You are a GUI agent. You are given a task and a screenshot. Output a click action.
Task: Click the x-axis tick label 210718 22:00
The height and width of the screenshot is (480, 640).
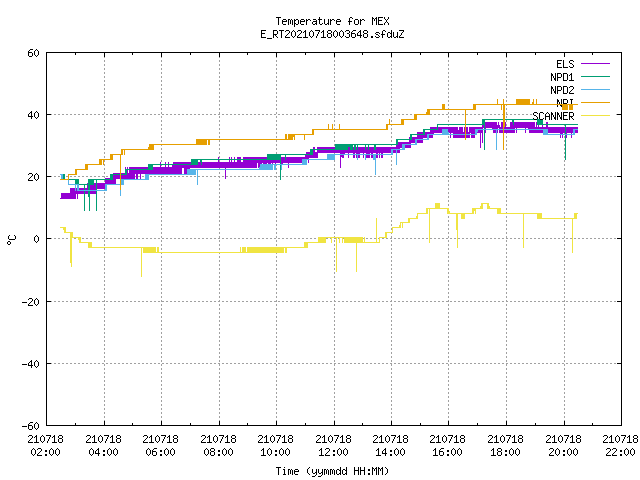coord(620,446)
